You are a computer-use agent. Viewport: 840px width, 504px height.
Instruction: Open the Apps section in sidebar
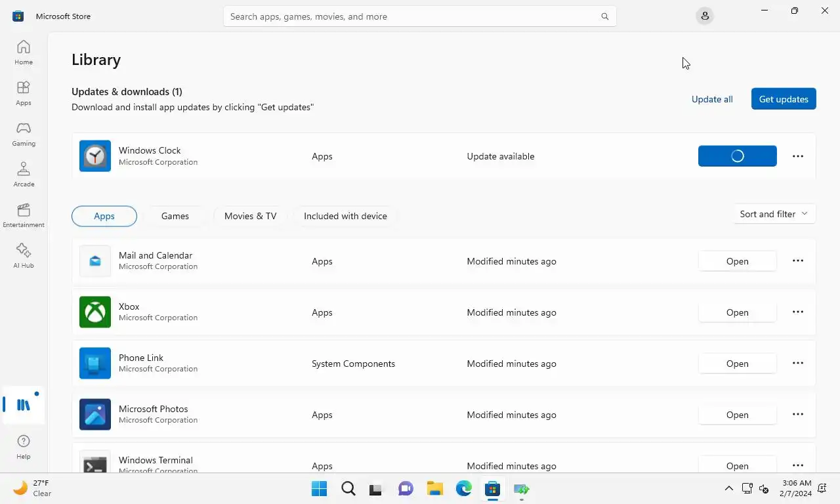coord(24,93)
